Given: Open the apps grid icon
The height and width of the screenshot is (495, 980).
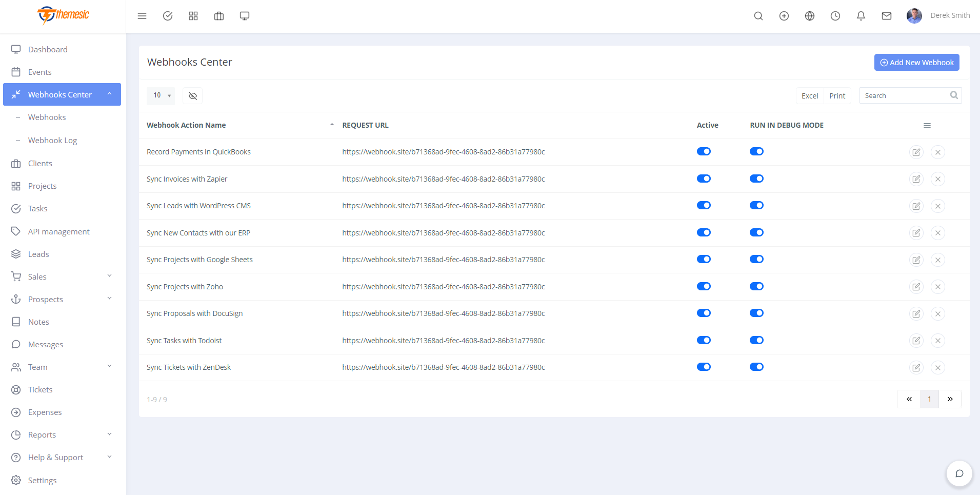Looking at the screenshot, I should click(x=193, y=16).
